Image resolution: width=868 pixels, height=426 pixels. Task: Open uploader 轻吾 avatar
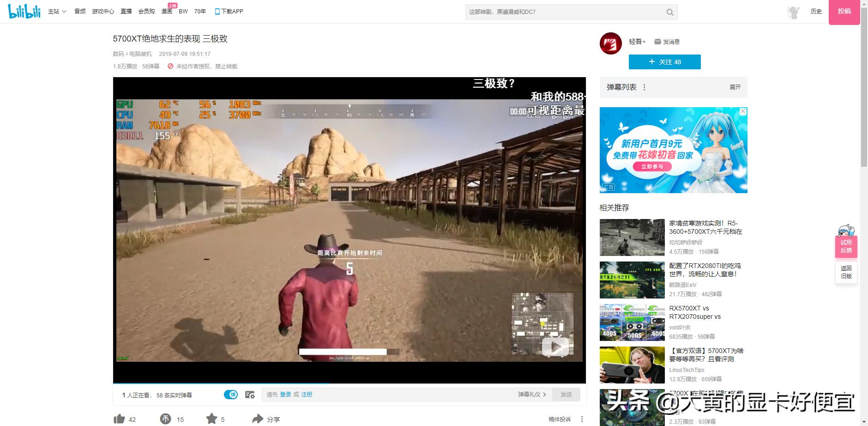611,43
